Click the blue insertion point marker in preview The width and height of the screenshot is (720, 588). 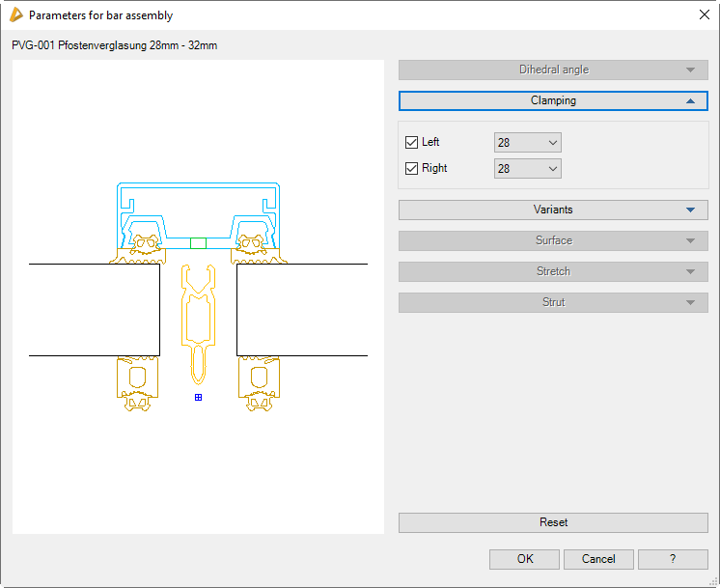tap(198, 397)
